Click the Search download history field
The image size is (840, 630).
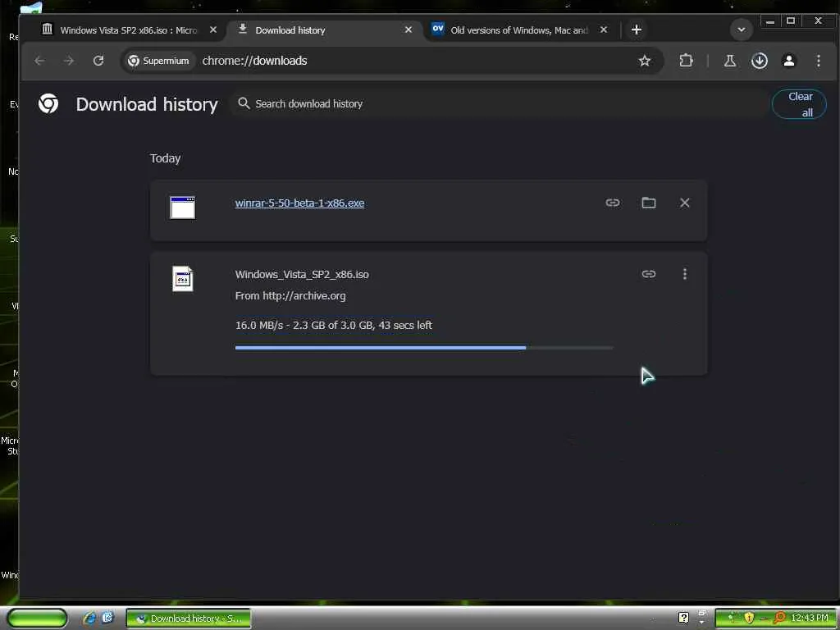coord(498,103)
